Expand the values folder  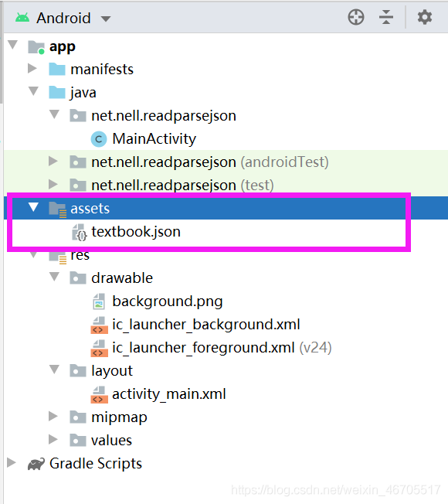click(x=53, y=439)
